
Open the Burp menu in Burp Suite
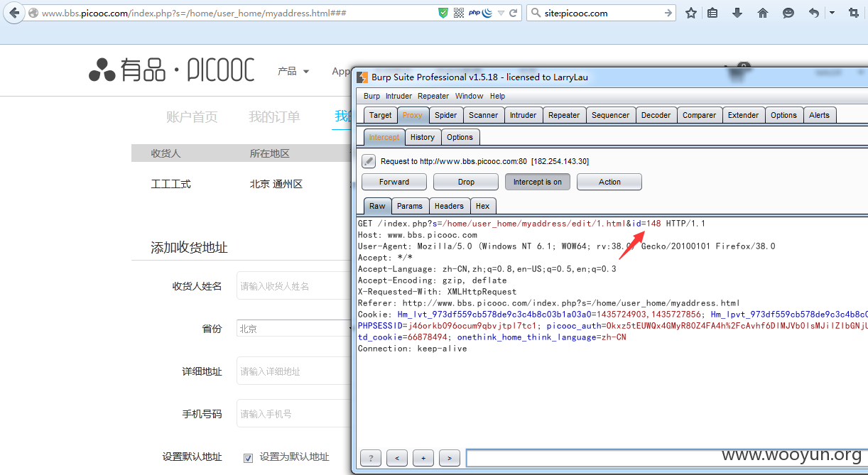371,96
